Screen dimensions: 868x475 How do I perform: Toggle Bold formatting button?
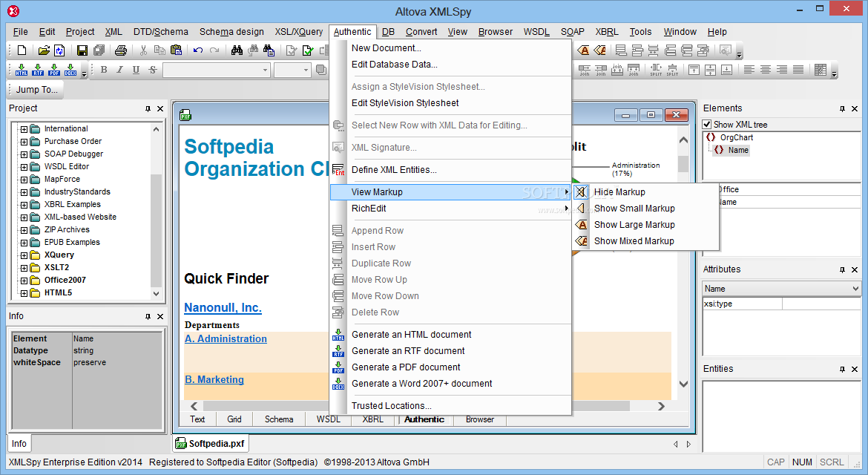coord(104,70)
